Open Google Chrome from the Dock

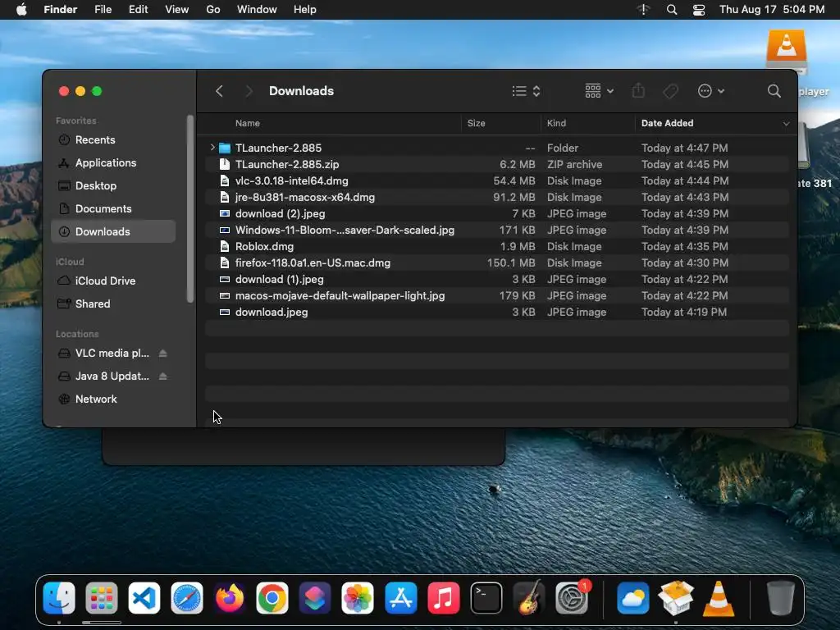272,598
